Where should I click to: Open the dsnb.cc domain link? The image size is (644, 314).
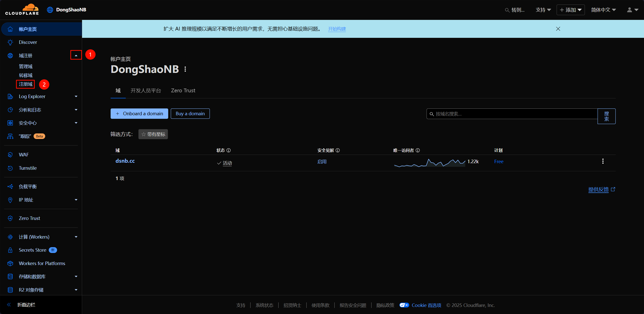(x=125, y=161)
